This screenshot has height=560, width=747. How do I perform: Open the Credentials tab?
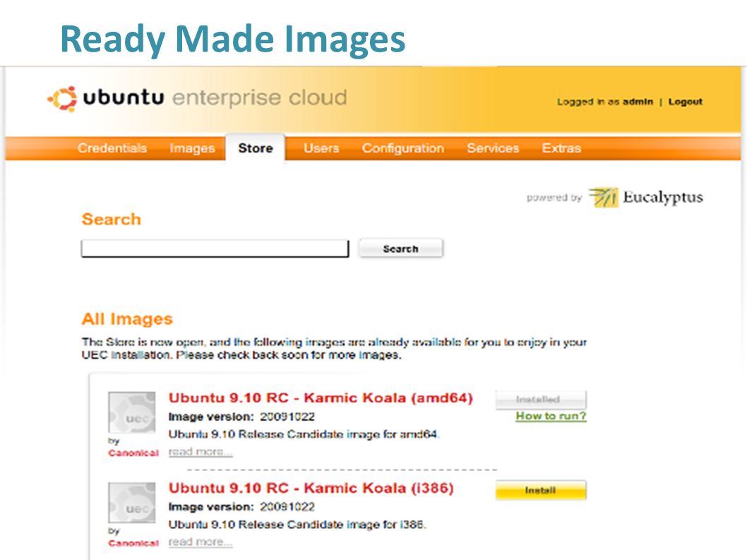point(112,148)
